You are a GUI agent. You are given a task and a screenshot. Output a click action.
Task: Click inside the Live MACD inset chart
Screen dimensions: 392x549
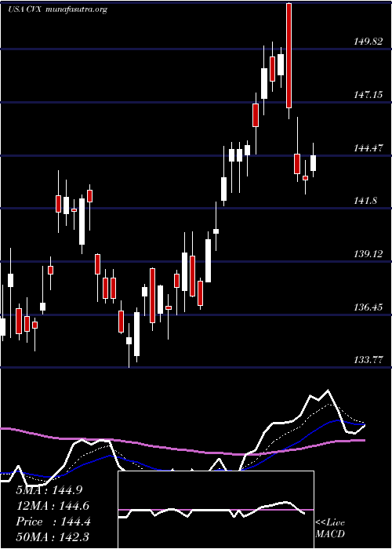click(x=216, y=510)
